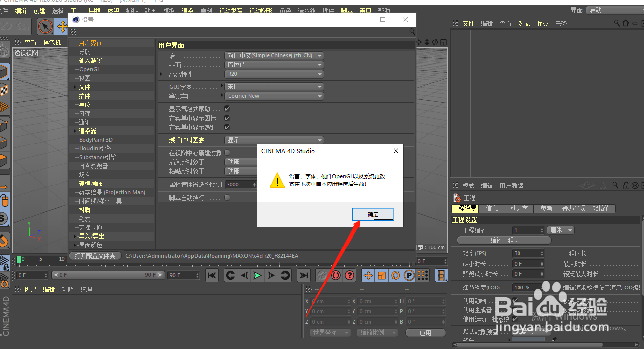Switch to the 动力学 tab
Image resolution: width=644 pixels, height=349 pixels.
pyautogui.click(x=519, y=208)
